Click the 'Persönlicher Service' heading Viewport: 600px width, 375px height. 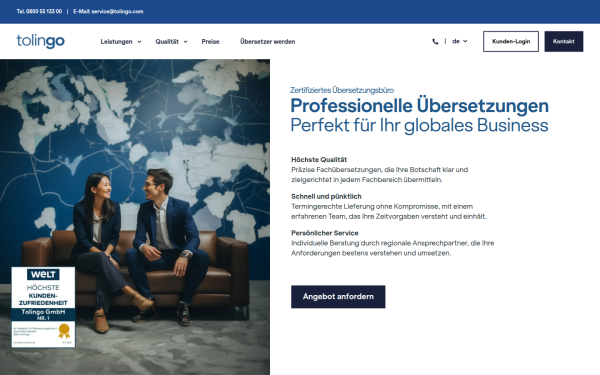click(325, 233)
